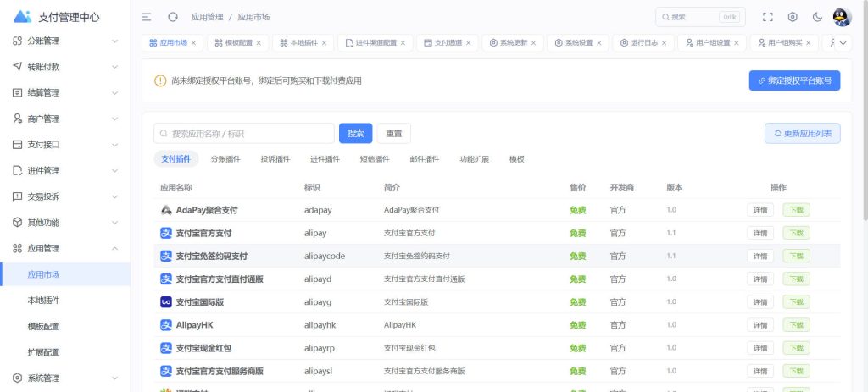Screen dimensions: 868x392
Task: Open 扩展配置 in the sidebar
Action: pos(44,352)
